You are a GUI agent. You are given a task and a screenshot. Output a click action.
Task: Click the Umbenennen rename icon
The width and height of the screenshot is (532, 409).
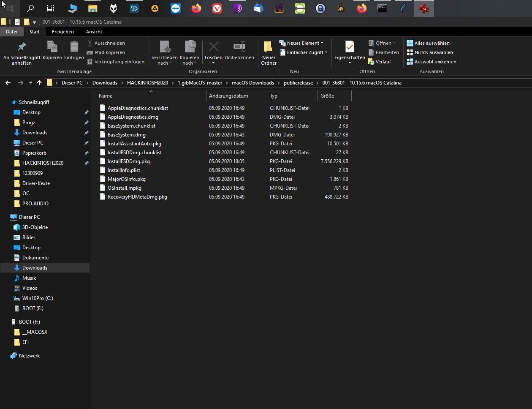(239, 47)
